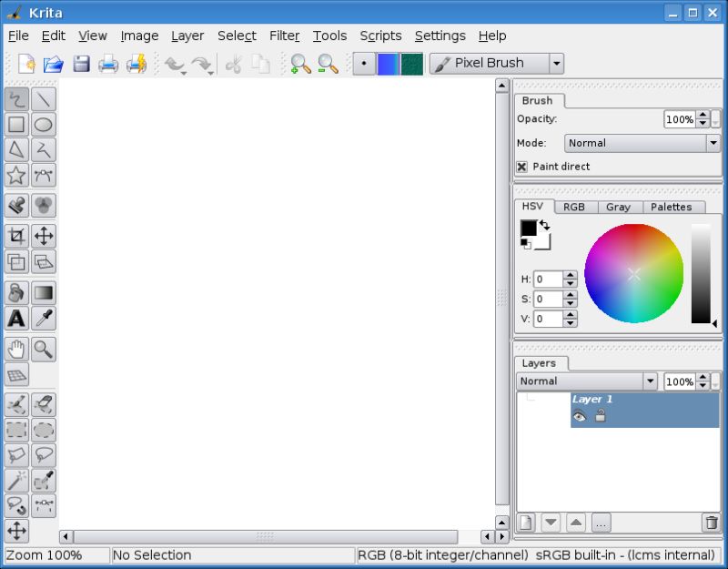Expand the Pixel Brush dropdown arrow
The width and height of the screenshot is (728, 569).
[556, 64]
